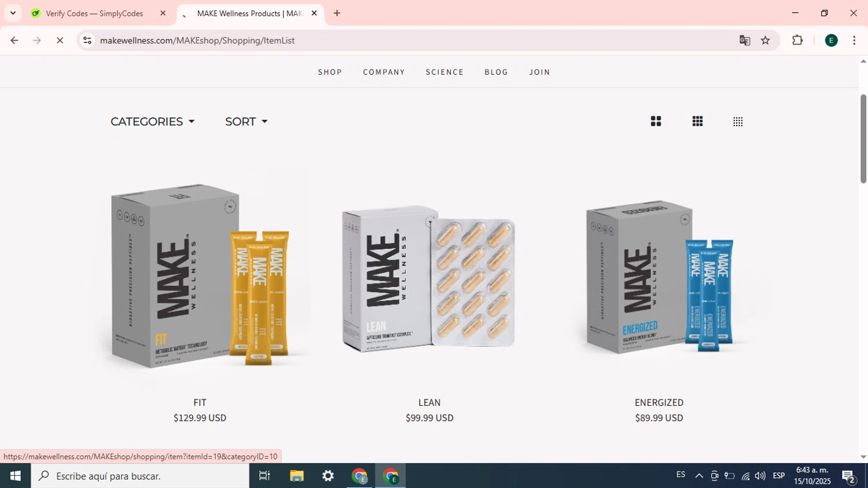Open the SHOP menu
This screenshot has width=868, height=488.
tap(330, 72)
